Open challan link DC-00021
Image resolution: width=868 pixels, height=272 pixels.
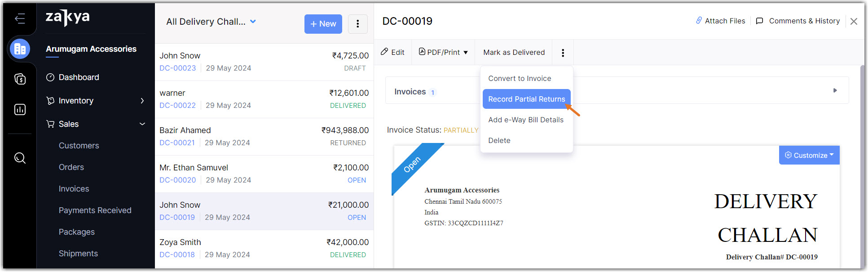pyautogui.click(x=177, y=143)
